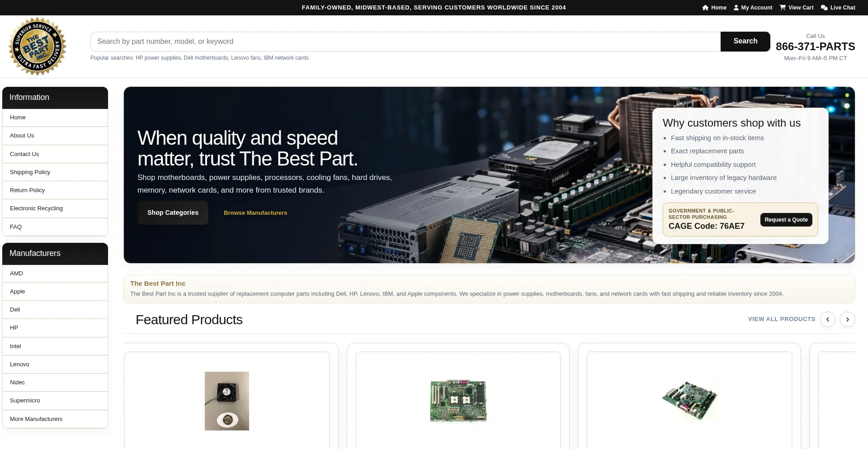Click the Search button
The image size is (868, 449).
coord(745,42)
